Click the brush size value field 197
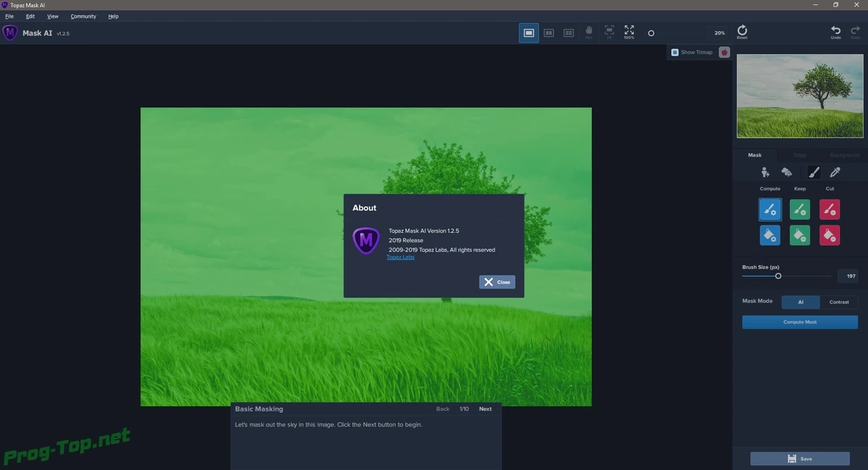Viewport: 868px width, 470px height. point(848,276)
